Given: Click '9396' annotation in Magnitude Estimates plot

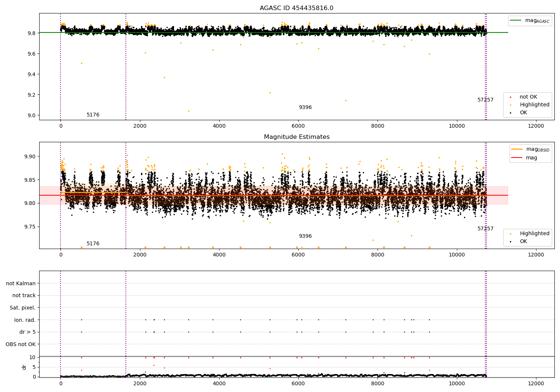Looking at the screenshot, I should pos(305,236).
